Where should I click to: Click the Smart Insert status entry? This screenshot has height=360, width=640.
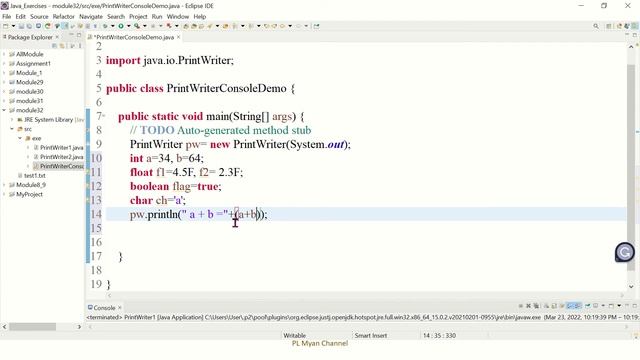point(371,336)
